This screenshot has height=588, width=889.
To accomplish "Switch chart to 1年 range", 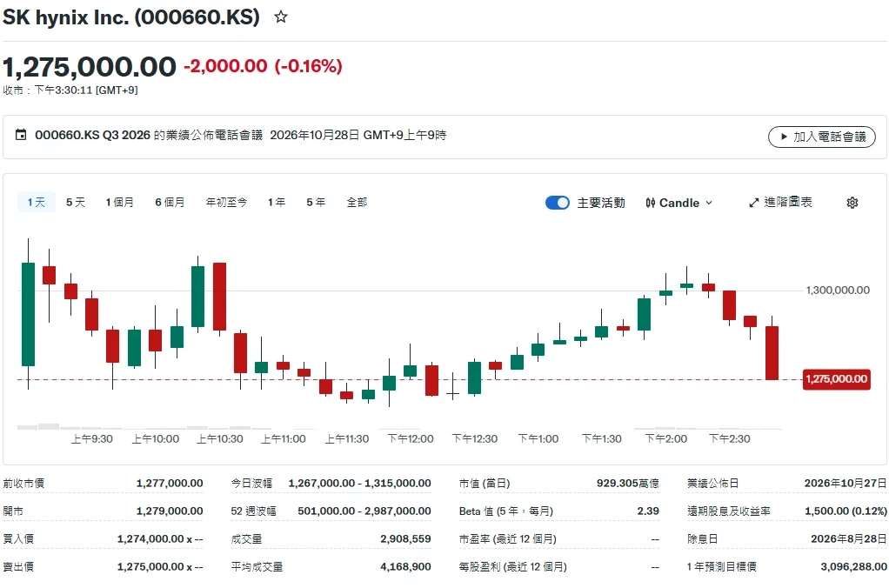I will pyautogui.click(x=277, y=202).
